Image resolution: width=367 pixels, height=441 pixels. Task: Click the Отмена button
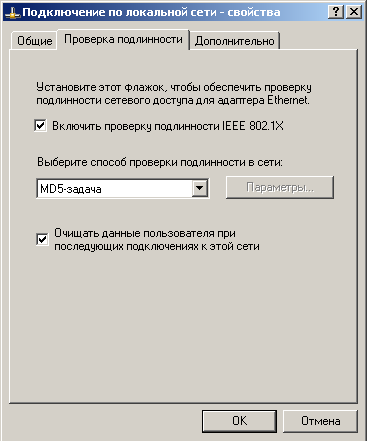coord(320,421)
